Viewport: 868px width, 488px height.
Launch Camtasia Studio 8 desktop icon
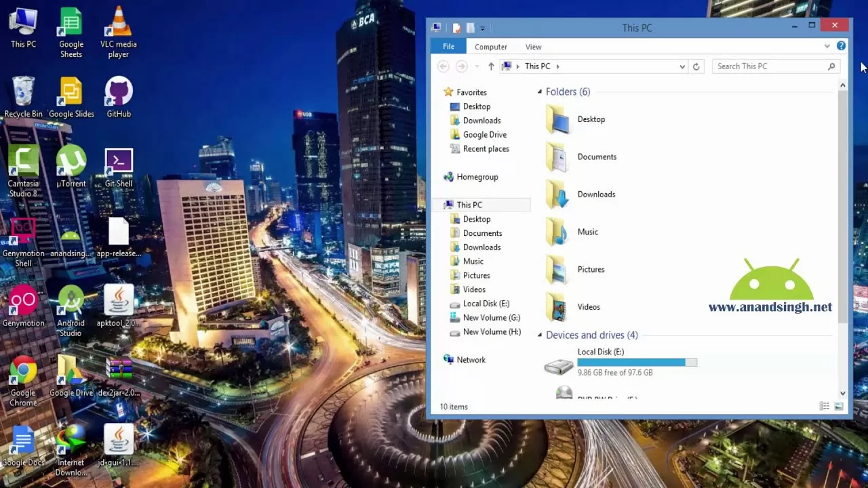[x=23, y=171]
